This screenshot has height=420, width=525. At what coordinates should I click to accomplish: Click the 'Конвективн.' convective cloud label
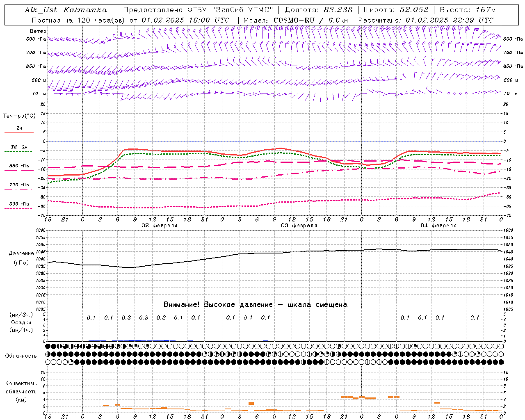[x=21, y=383]
